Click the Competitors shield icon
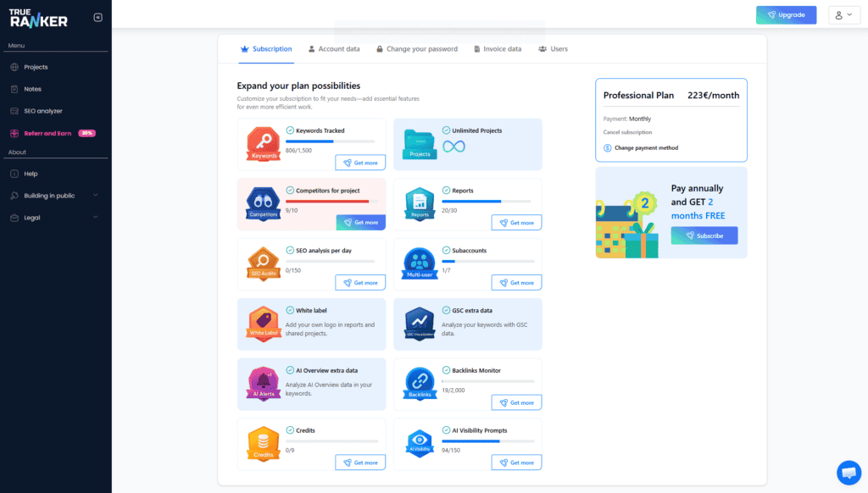The width and height of the screenshot is (868, 493). (263, 203)
